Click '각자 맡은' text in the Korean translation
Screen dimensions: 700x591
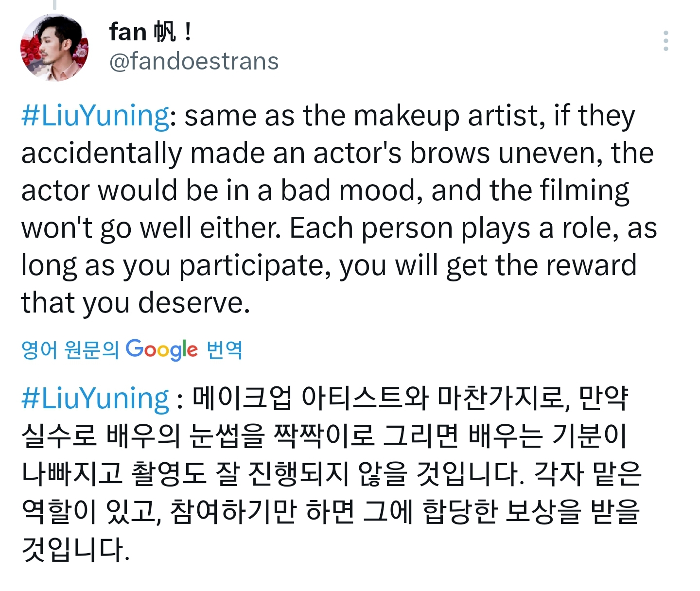[588, 473]
